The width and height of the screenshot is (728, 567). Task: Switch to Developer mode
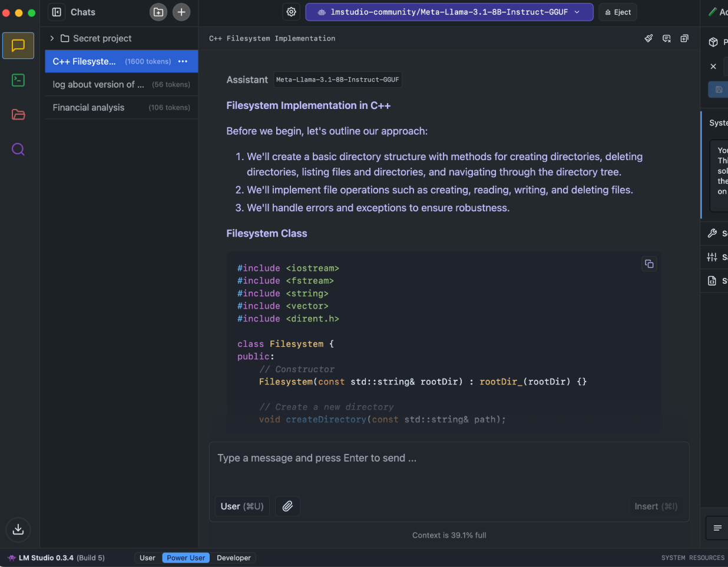233,558
